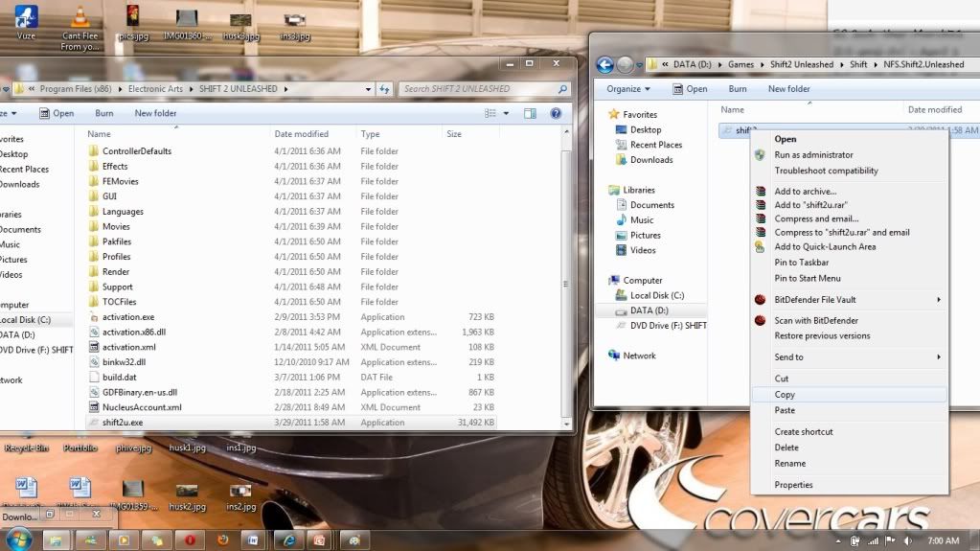Open Desktop in the right navigation pane

[x=639, y=129]
